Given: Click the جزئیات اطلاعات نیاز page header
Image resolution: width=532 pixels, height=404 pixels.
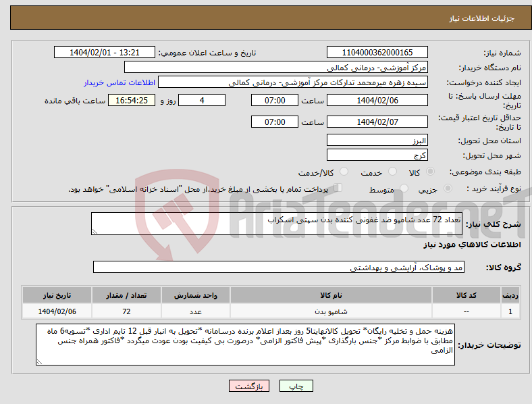Looking at the screenshot, I should tap(482, 18).
